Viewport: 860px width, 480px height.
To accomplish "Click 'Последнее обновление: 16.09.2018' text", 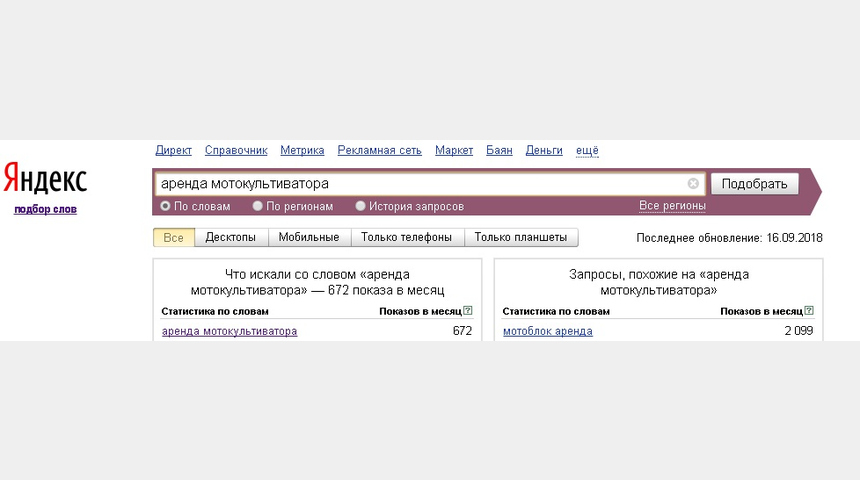I will click(729, 238).
